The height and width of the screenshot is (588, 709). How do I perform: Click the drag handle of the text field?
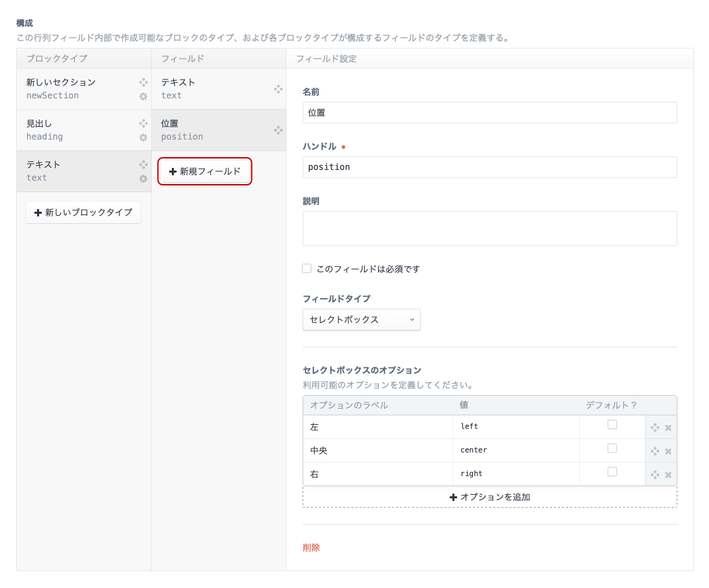click(278, 89)
